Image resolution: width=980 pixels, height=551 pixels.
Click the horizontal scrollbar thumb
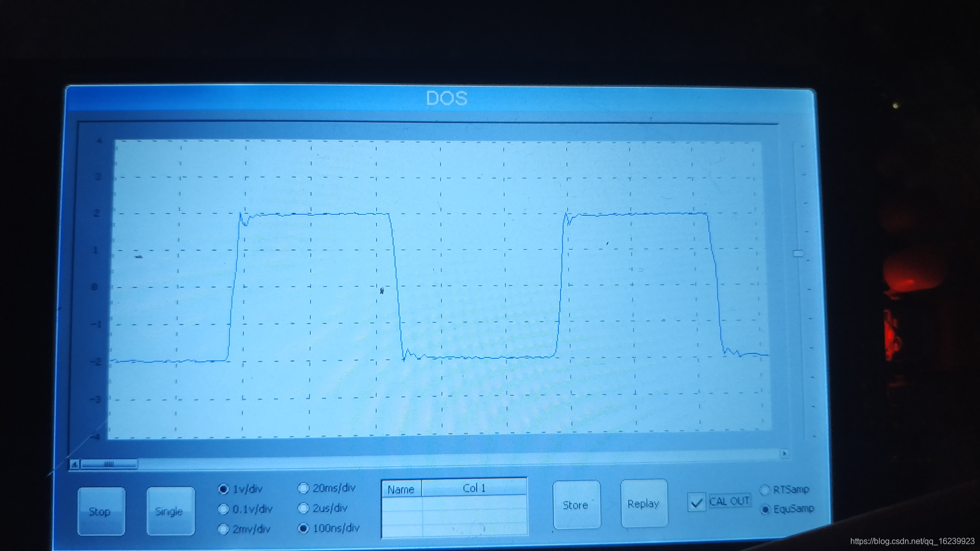(x=109, y=464)
